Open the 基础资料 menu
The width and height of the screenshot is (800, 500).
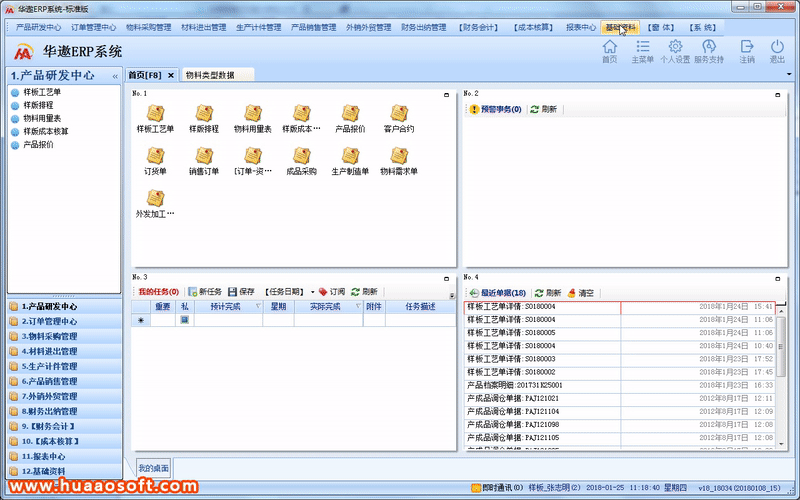(620, 28)
